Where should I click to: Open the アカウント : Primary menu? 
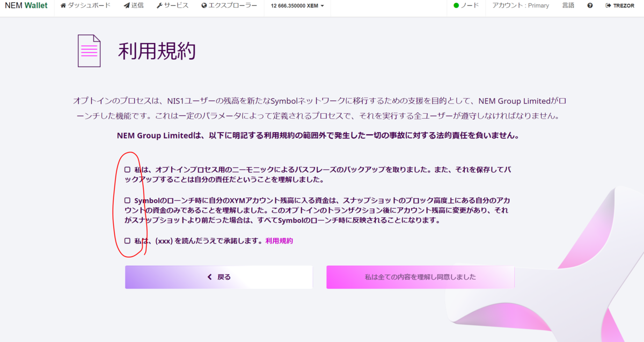(521, 5)
